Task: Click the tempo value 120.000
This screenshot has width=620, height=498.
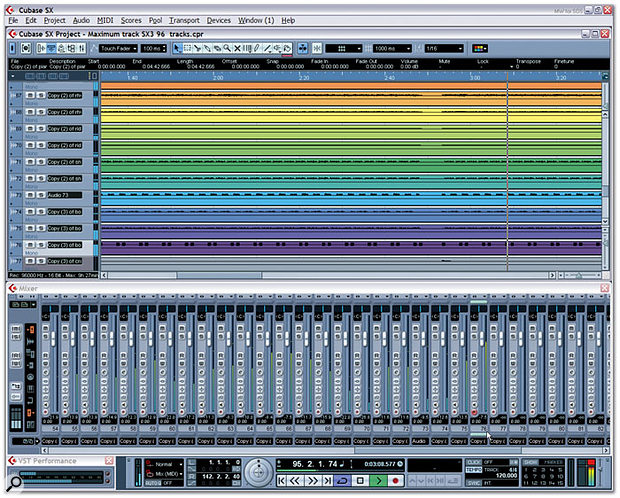Action: 506,475
